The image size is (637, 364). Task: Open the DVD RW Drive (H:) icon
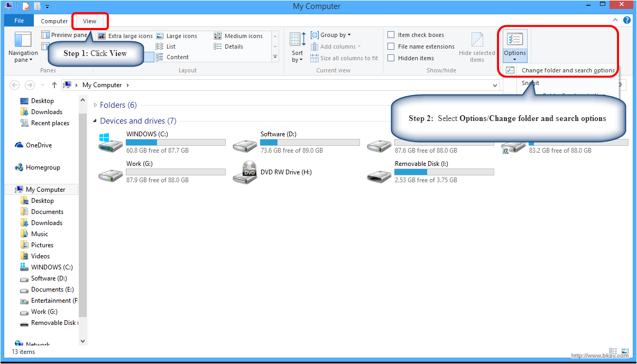click(x=245, y=173)
